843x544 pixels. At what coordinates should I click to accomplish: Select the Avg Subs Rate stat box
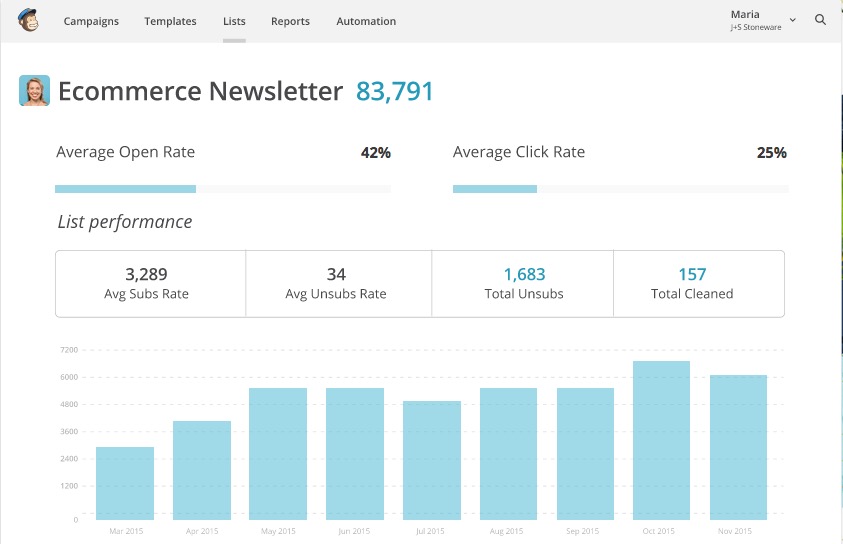point(151,284)
